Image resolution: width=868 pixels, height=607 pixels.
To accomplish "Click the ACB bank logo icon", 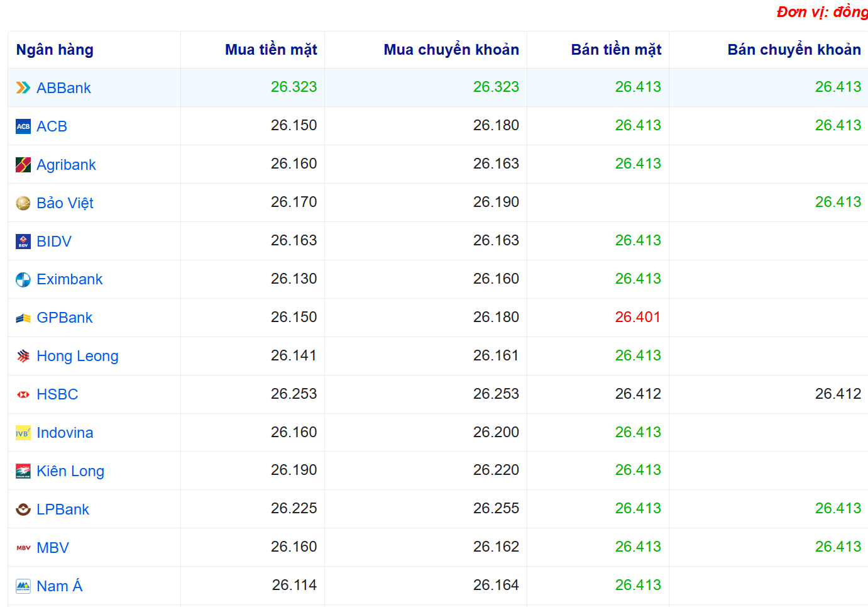I will (23, 126).
